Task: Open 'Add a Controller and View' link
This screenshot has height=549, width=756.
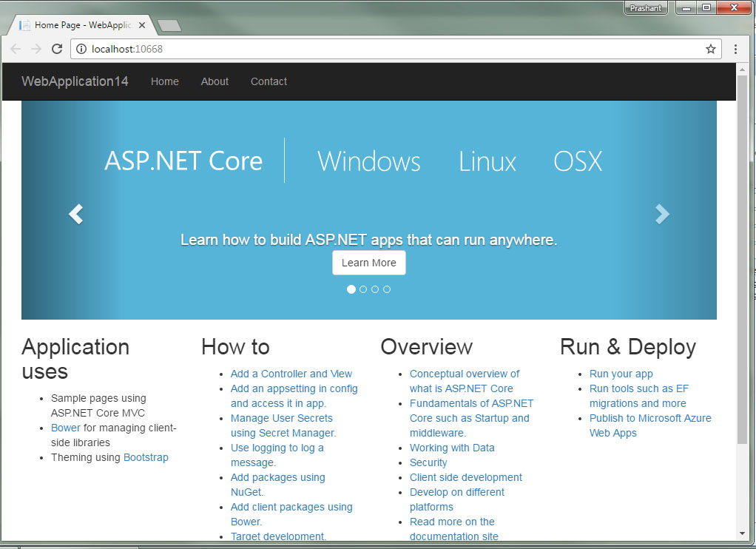Action: pyautogui.click(x=291, y=374)
